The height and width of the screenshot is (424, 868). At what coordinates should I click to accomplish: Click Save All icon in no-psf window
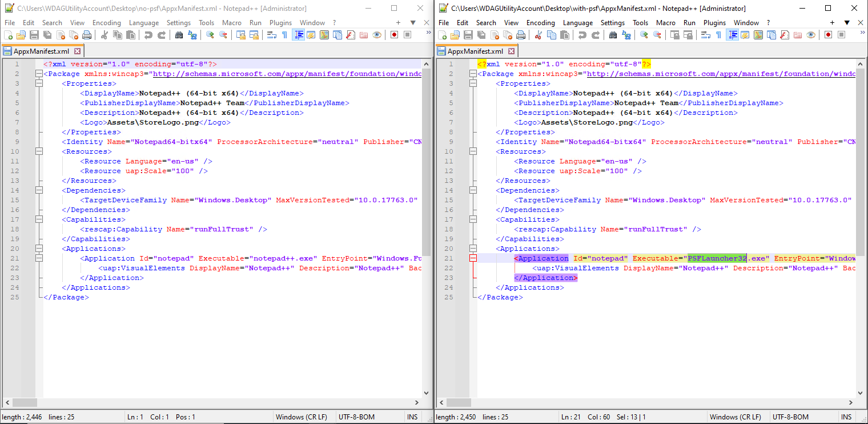click(47, 35)
